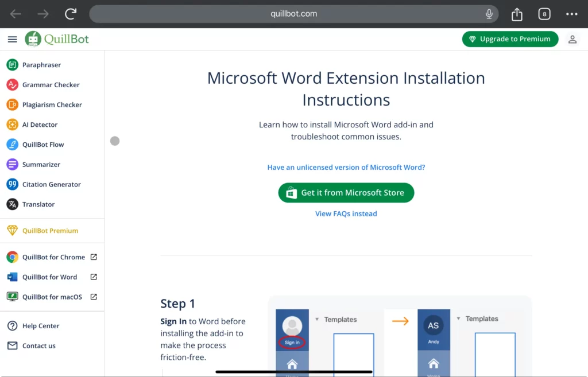Click Upgrade to Premium button

[510, 39]
